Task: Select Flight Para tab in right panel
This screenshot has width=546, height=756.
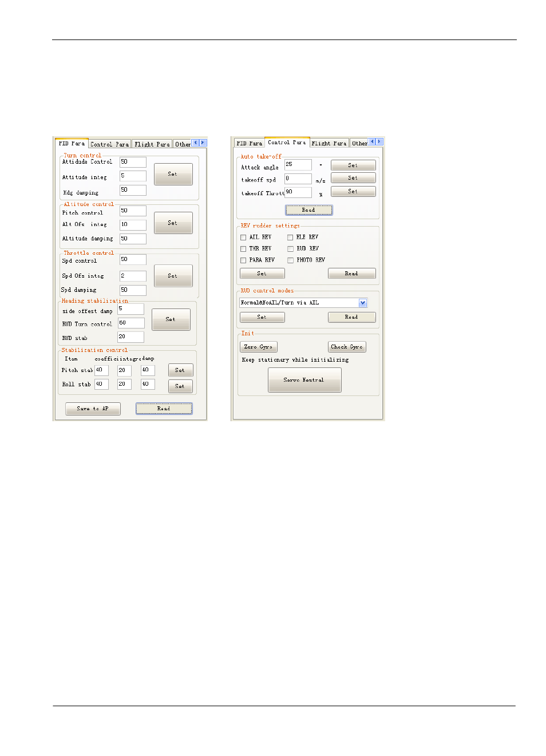Action: (329, 143)
